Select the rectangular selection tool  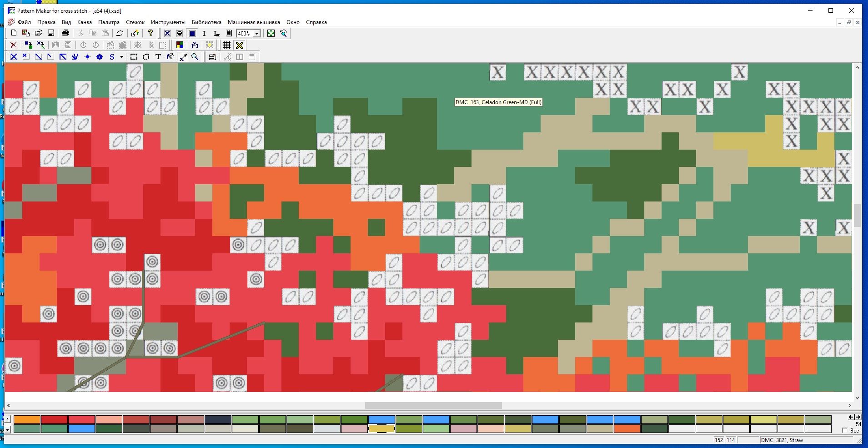134,57
